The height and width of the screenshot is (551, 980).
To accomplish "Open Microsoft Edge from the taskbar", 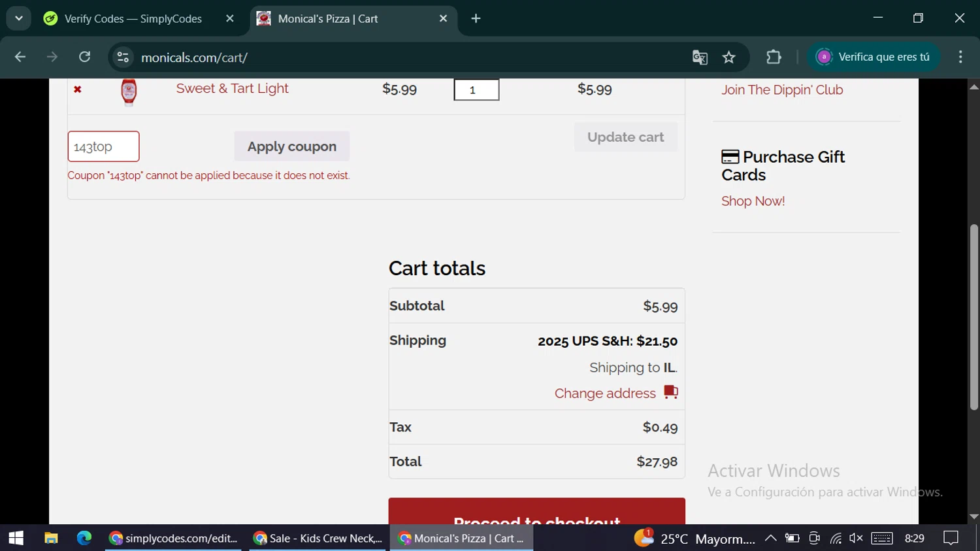I will coord(84,538).
